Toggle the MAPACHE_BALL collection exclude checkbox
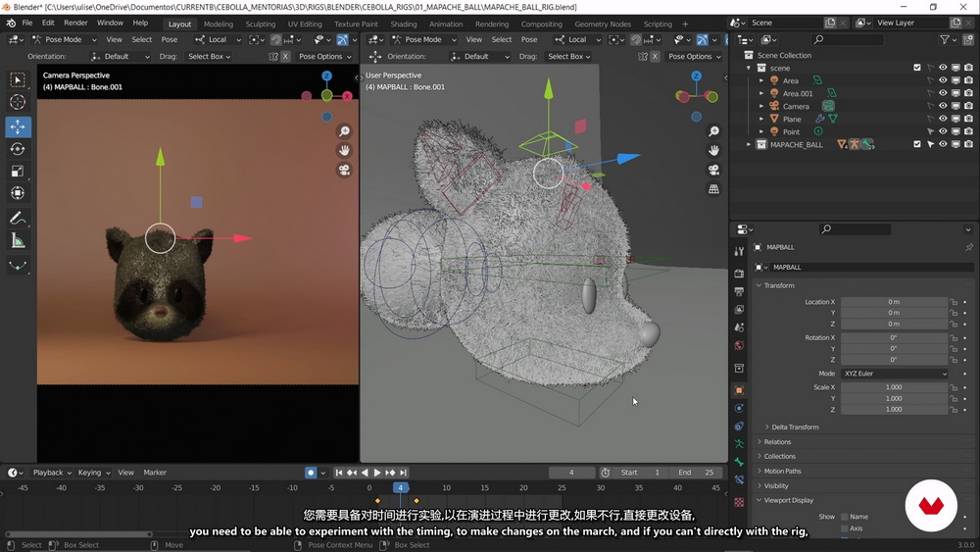This screenshot has height=552, width=980. [917, 144]
